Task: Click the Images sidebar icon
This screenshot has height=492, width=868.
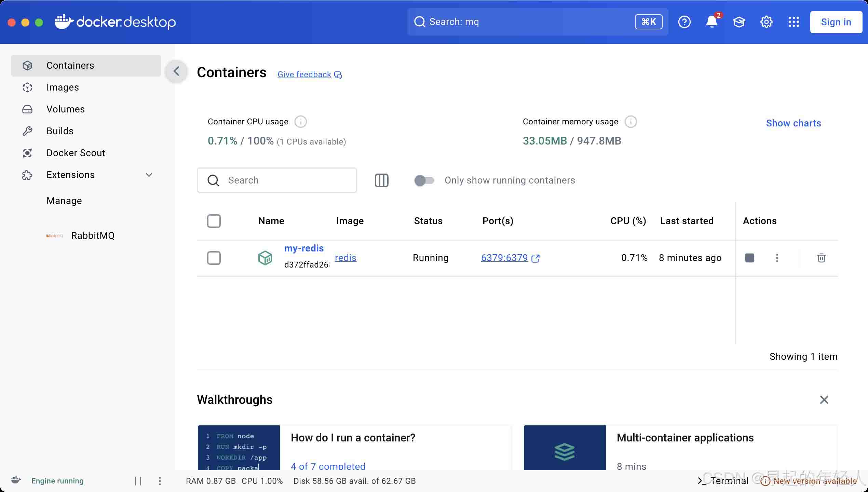Action: coord(27,87)
